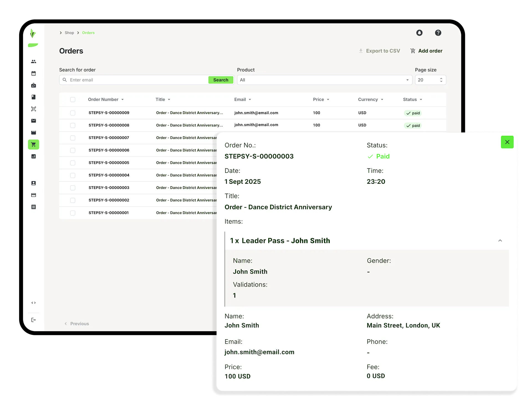532x400 pixels.
Task: Increase Page size using the stepper
Action: (441, 78)
